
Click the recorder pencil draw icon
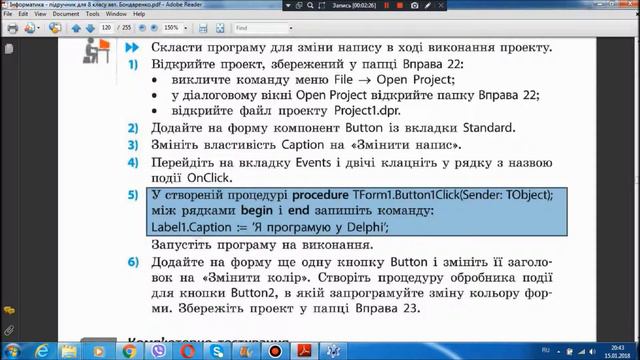pos(428,5)
